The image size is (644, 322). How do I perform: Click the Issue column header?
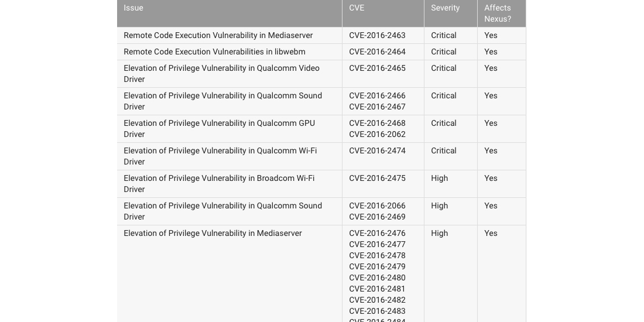[x=133, y=8]
